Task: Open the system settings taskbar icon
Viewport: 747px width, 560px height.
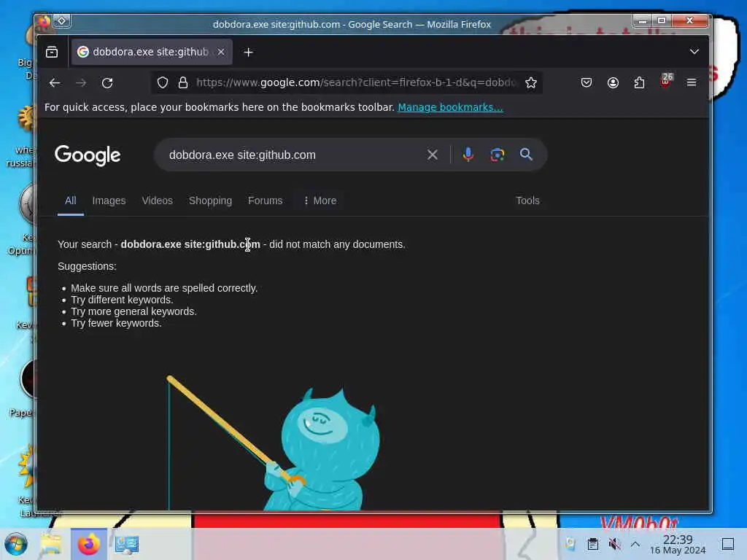Action: point(127,544)
